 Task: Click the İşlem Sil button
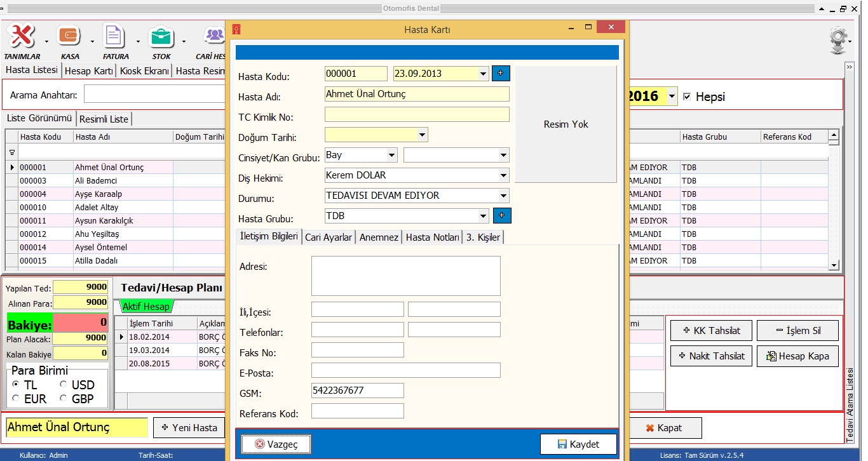[797, 330]
